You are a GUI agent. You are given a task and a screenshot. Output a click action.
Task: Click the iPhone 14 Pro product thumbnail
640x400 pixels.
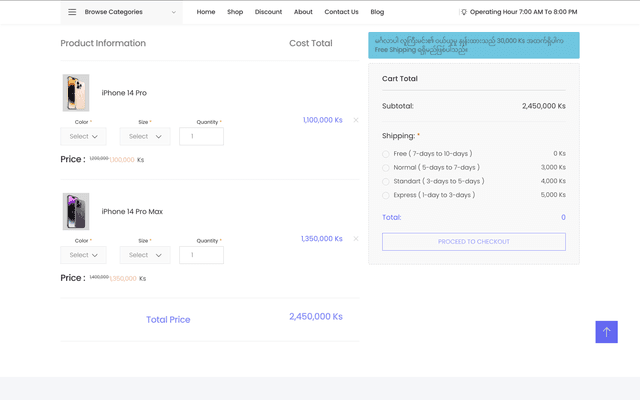point(76,93)
